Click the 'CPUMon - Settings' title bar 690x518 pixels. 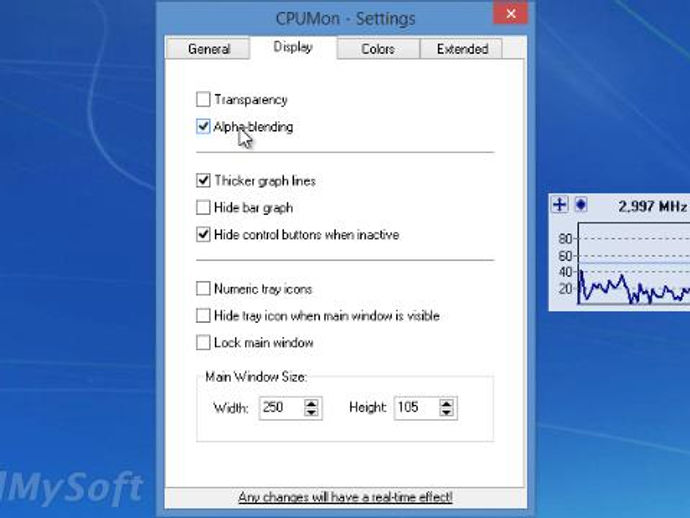(345, 18)
